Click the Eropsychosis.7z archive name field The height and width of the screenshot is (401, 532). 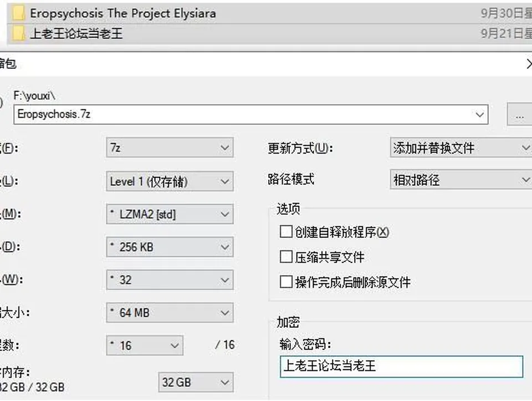point(250,114)
